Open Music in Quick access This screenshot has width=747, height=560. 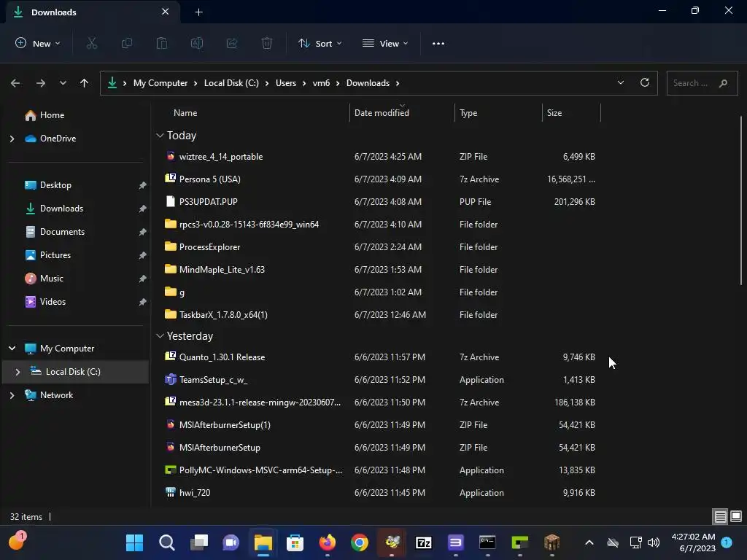tap(52, 279)
